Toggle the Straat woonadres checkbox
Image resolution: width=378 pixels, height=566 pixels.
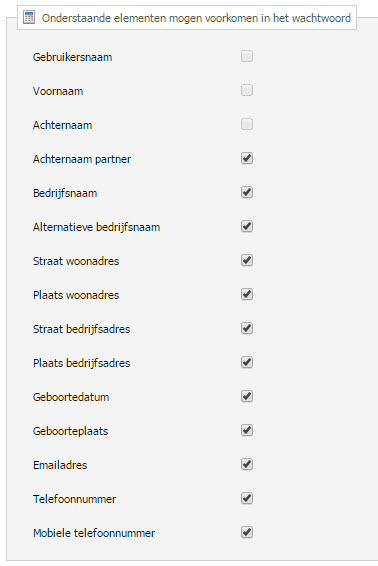tap(247, 260)
